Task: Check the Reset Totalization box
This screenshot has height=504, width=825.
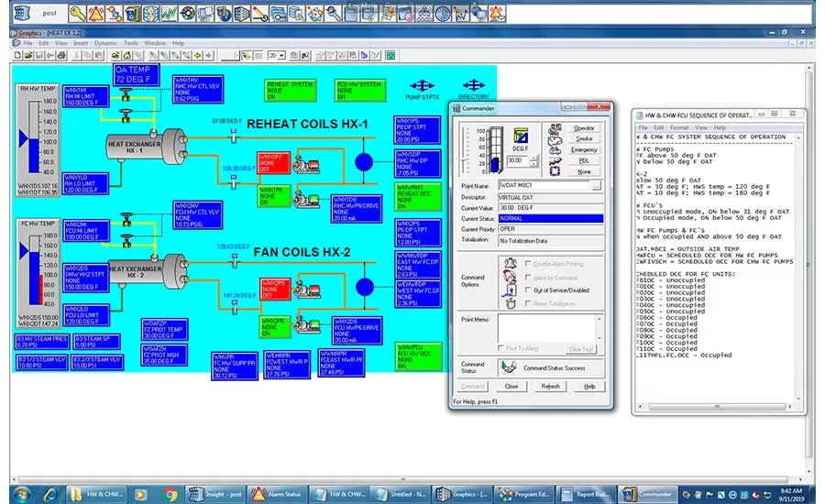Action: [528, 303]
